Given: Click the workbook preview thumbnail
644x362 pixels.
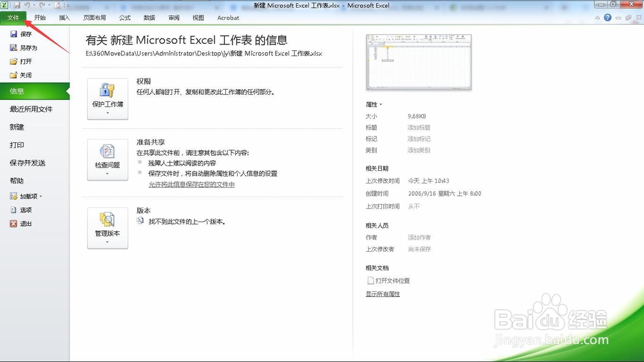Looking at the screenshot, I should click(x=419, y=62).
